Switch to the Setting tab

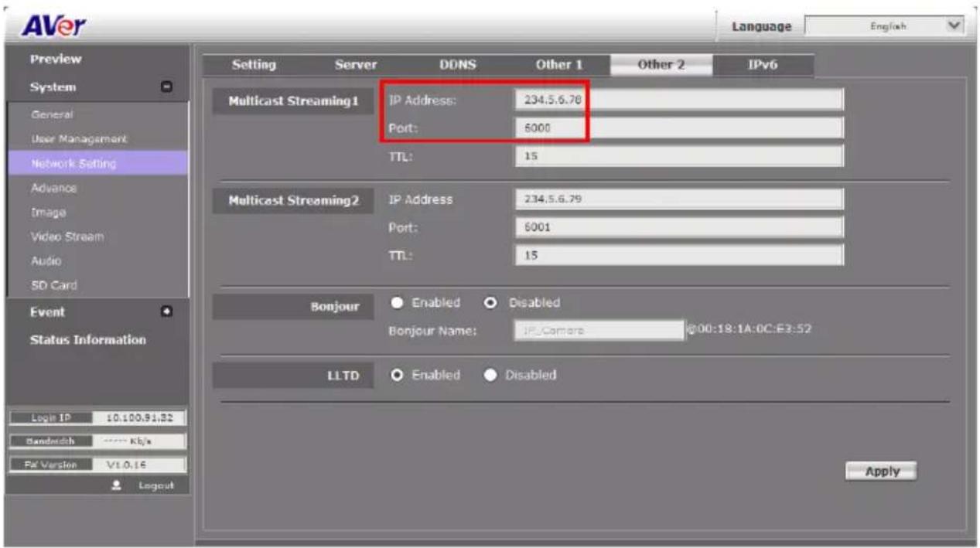pos(254,65)
